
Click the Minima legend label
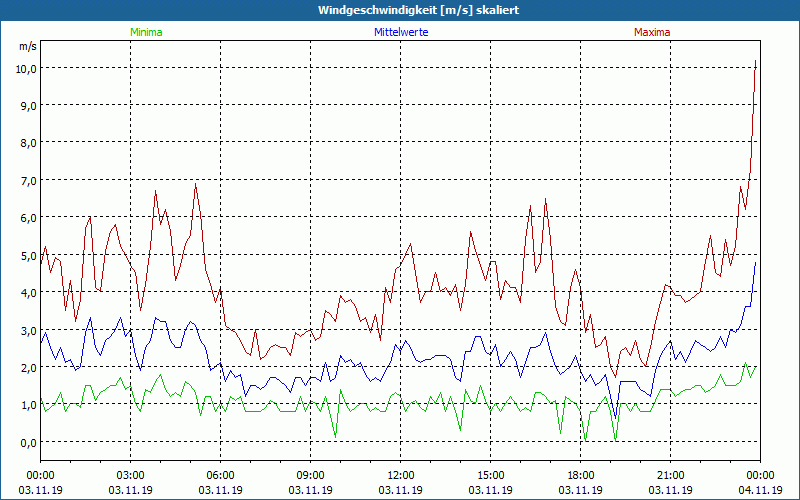pos(146,32)
